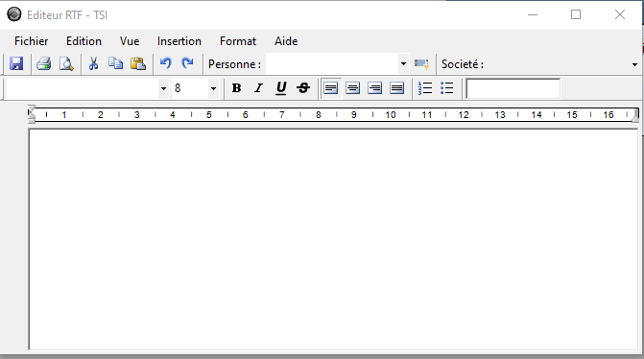Click the Print icon
The width and height of the screenshot is (644, 359).
click(43, 63)
